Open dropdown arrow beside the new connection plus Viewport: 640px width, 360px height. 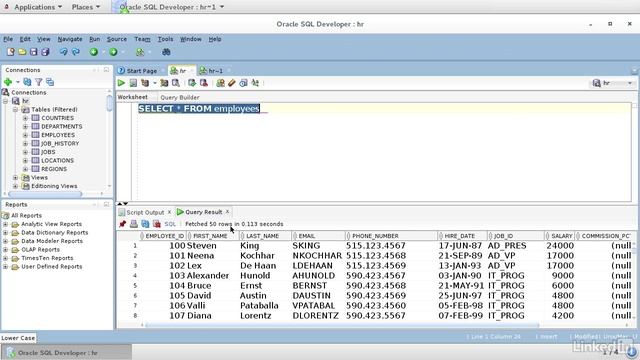pos(18,82)
